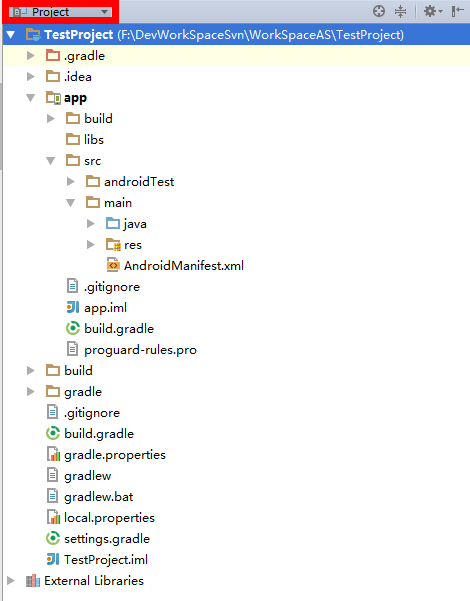470x601 pixels.
Task: Expand the java folder arrow
Action: [91, 223]
